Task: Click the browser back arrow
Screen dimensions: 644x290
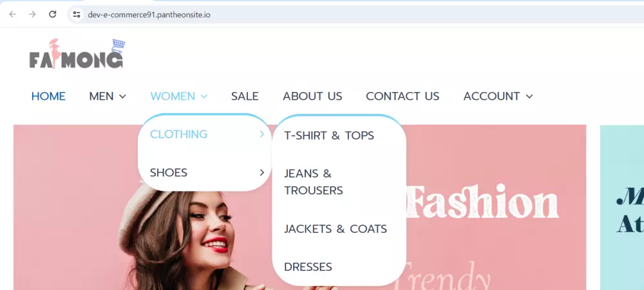Action: 12,14
